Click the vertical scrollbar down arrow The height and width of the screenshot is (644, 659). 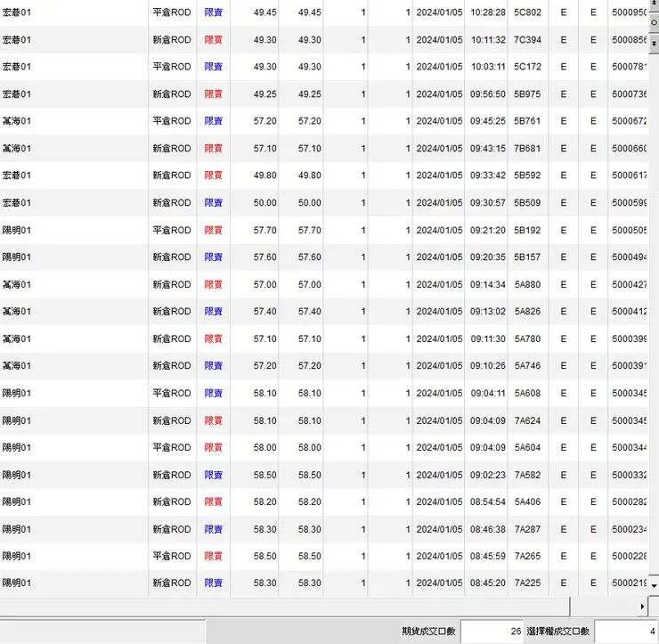pyautogui.click(x=654, y=585)
